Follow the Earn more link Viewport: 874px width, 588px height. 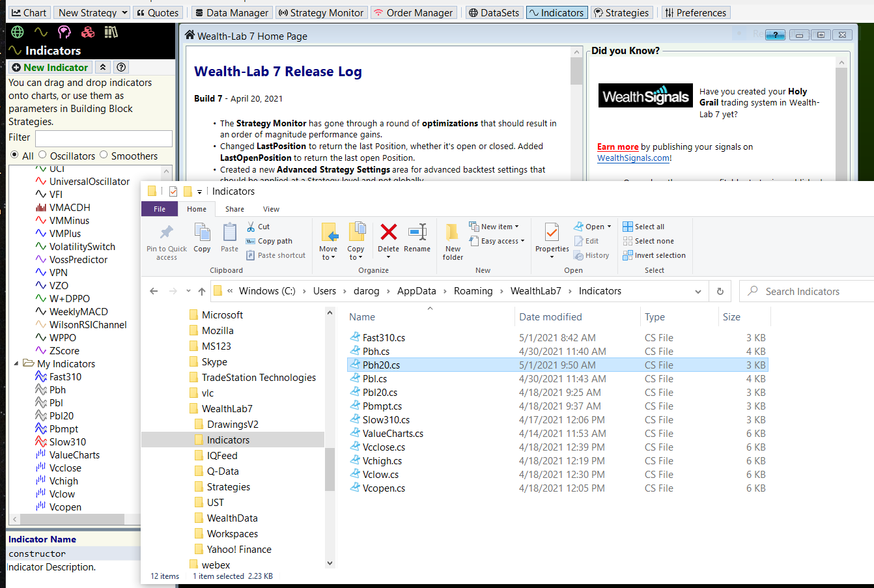(x=617, y=147)
